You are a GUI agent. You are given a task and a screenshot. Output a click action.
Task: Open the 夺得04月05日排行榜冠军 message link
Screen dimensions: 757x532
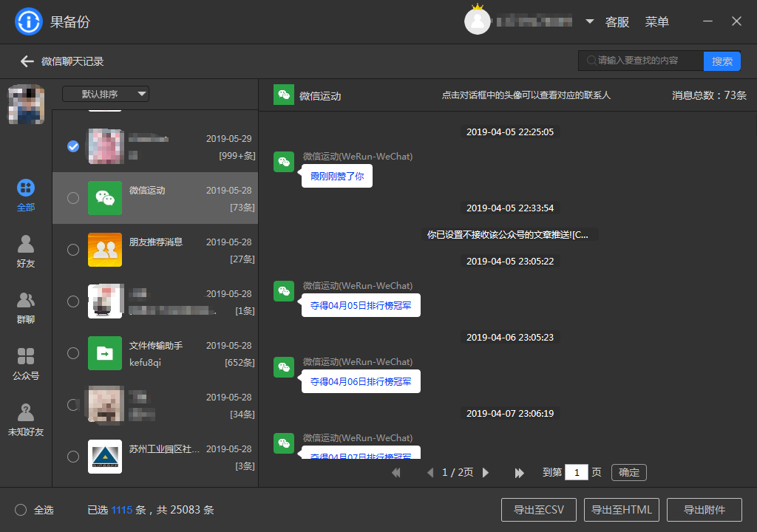click(361, 306)
